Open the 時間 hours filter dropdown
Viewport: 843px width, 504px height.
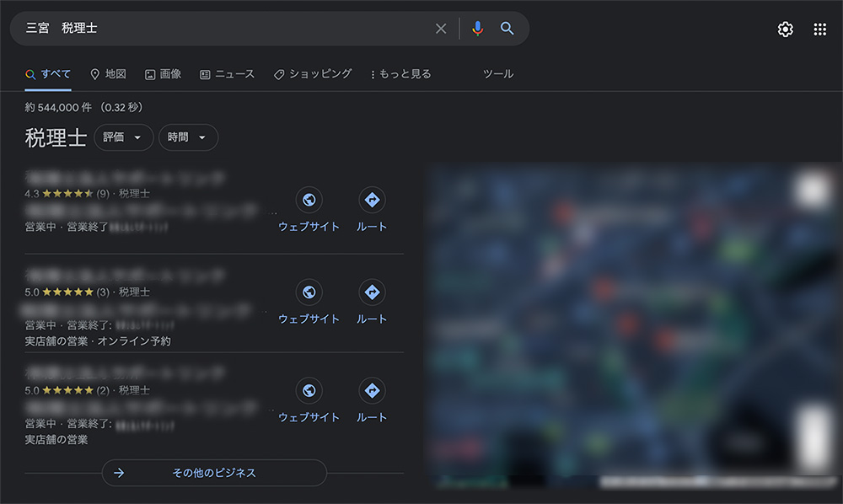(x=188, y=137)
